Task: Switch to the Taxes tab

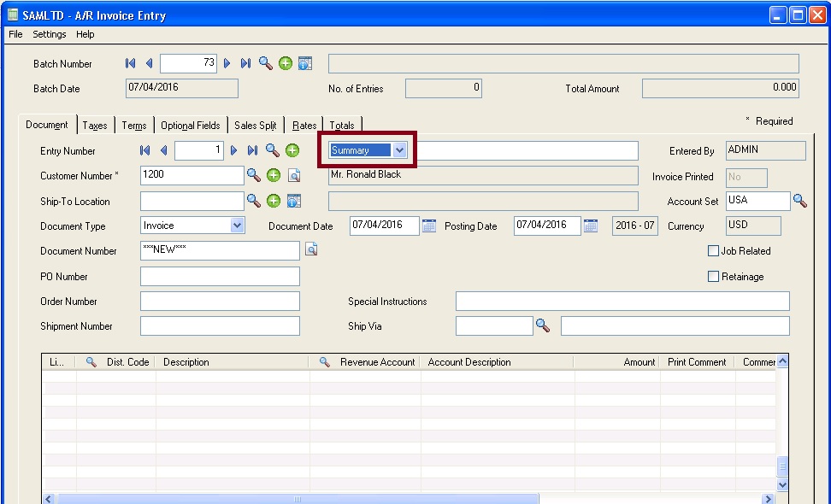Action: (x=95, y=126)
